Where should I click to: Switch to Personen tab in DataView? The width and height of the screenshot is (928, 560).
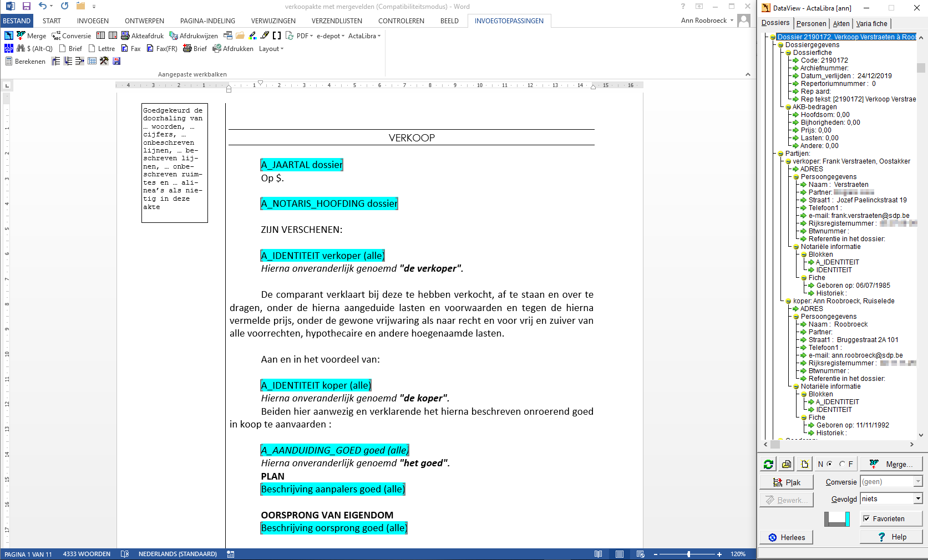(811, 23)
